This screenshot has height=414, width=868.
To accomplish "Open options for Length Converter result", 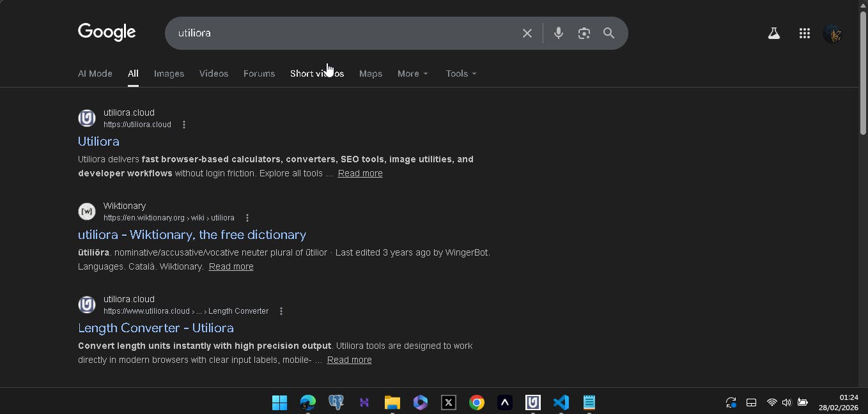I will click(281, 311).
